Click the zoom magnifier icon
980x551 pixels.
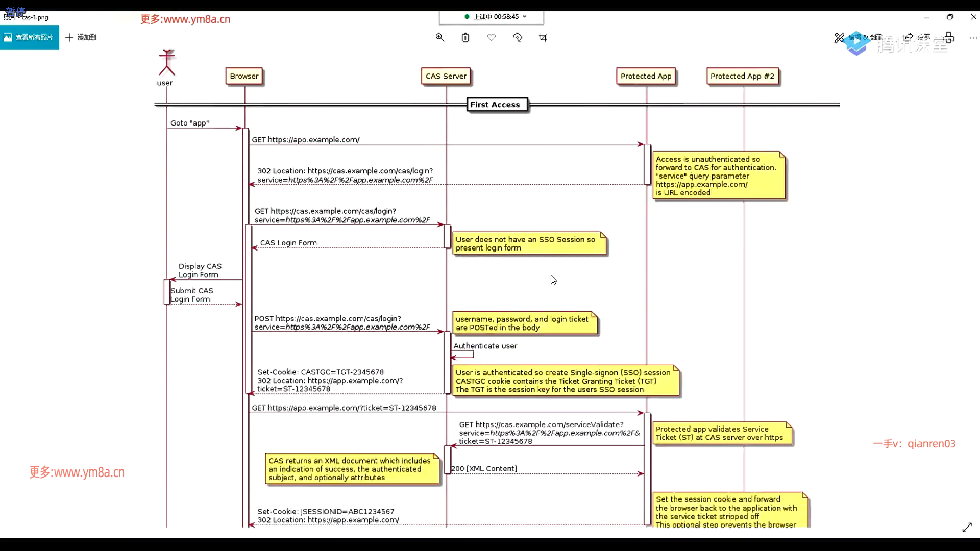pos(439,37)
